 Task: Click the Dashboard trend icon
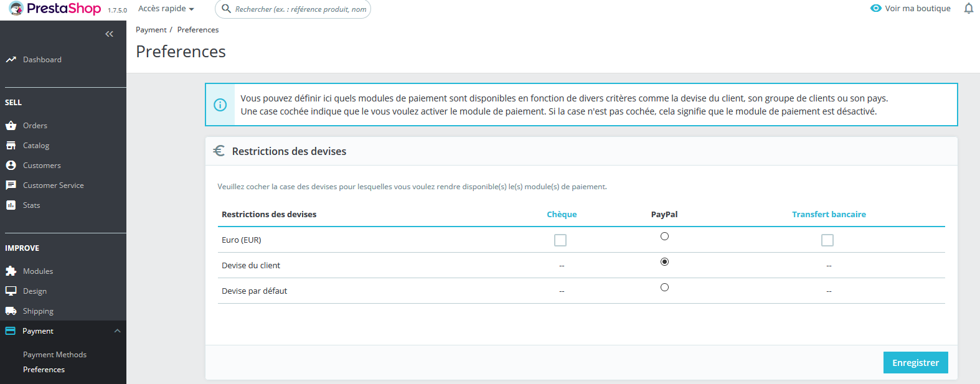click(11, 60)
